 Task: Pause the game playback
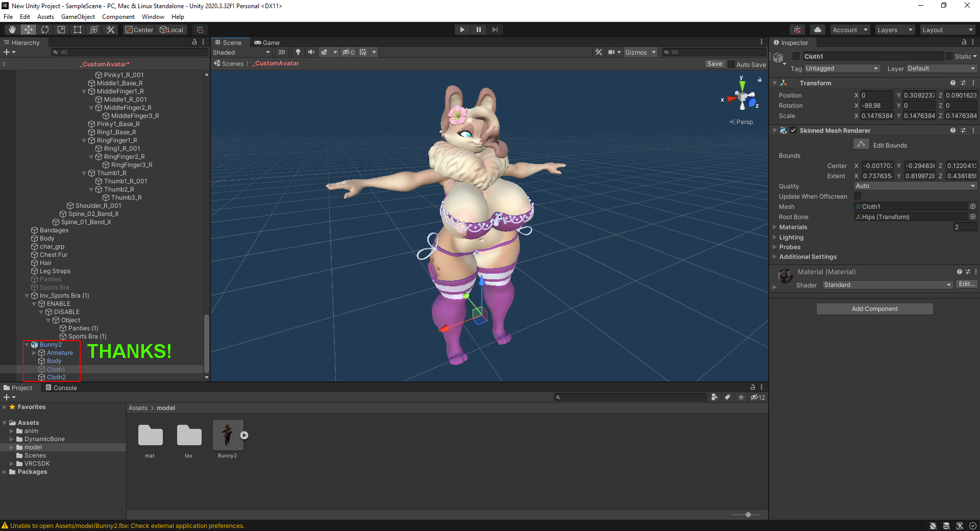click(478, 30)
